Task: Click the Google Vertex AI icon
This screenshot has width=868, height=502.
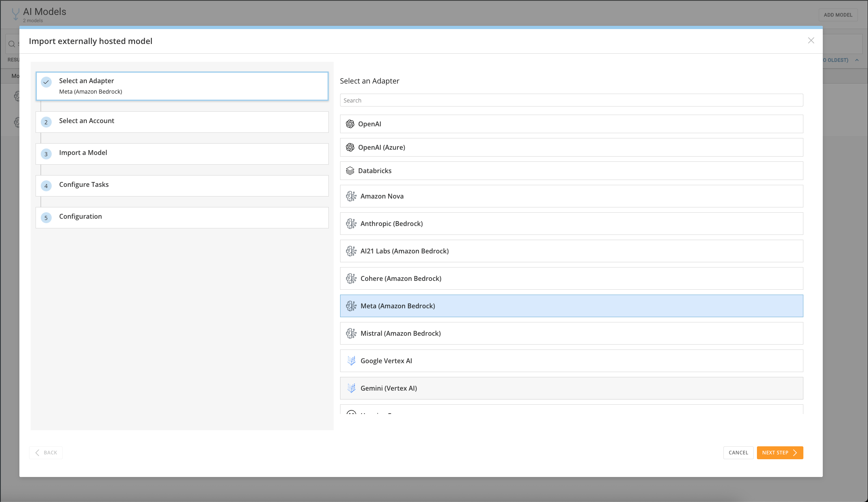Action: pyautogui.click(x=351, y=361)
